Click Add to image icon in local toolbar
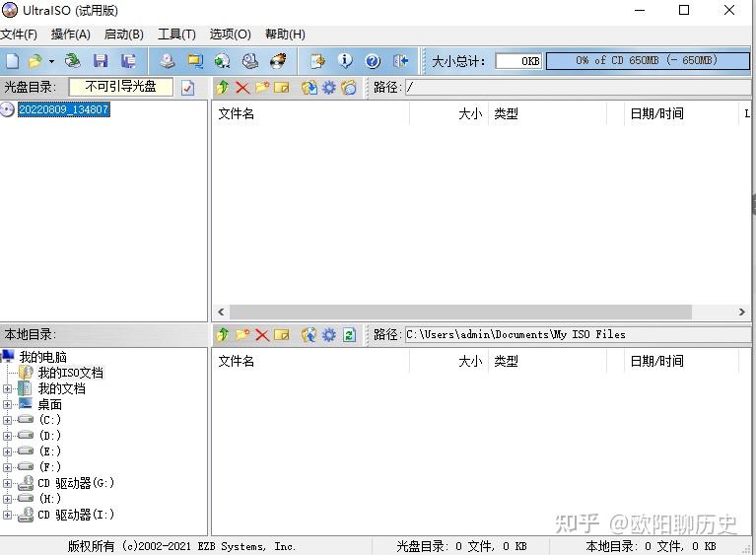Screen dimensions: 756x555 309,334
